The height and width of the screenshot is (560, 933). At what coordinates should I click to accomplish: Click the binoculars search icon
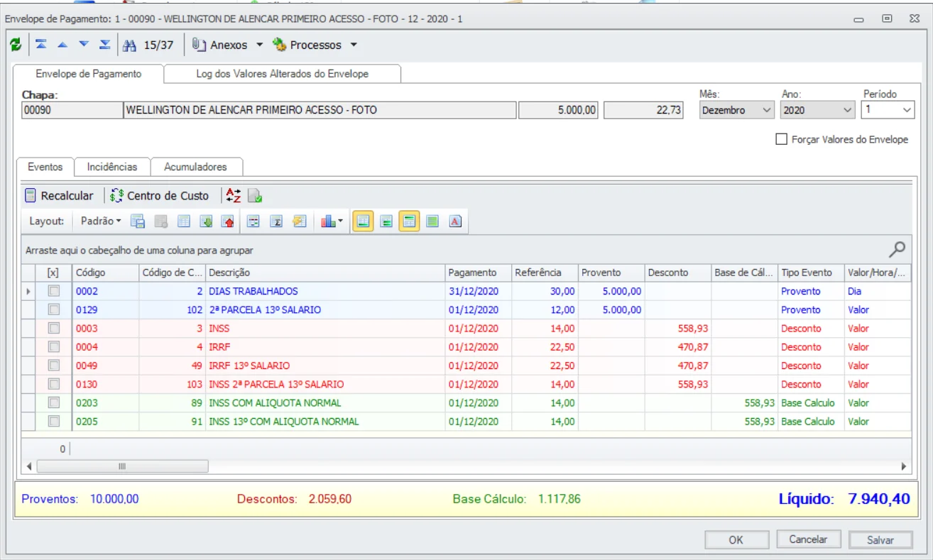129,45
